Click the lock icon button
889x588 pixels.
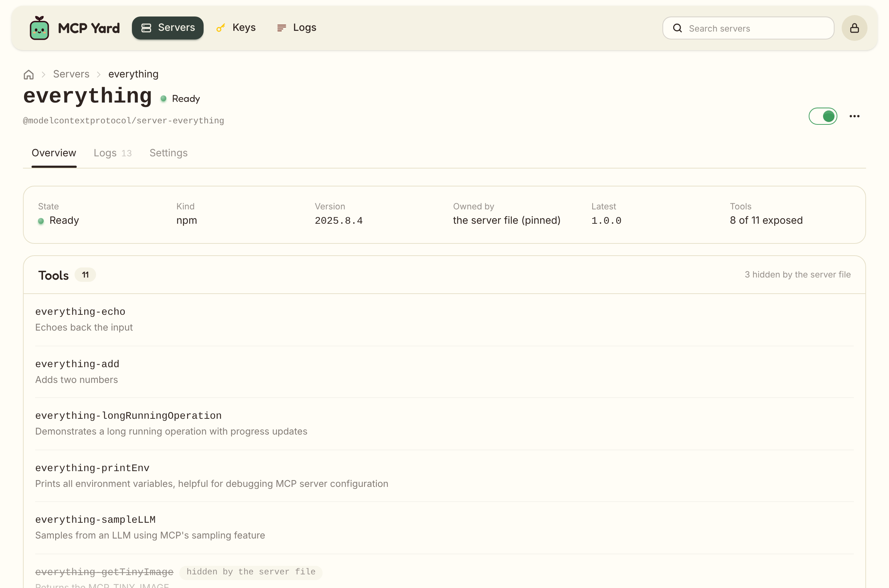854,28
